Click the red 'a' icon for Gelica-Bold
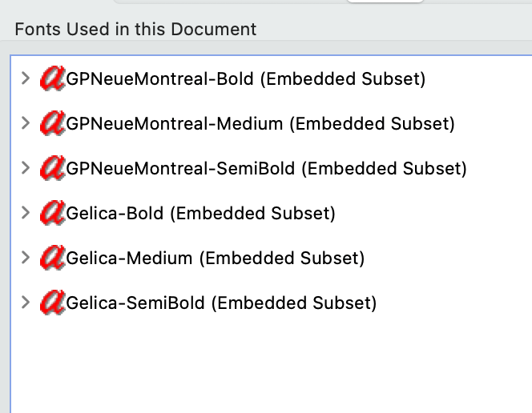Image resolution: width=532 pixels, height=413 pixels. [x=53, y=213]
